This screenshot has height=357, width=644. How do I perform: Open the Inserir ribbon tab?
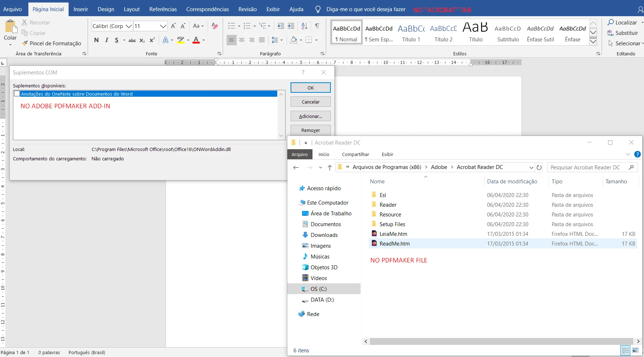coord(81,9)
